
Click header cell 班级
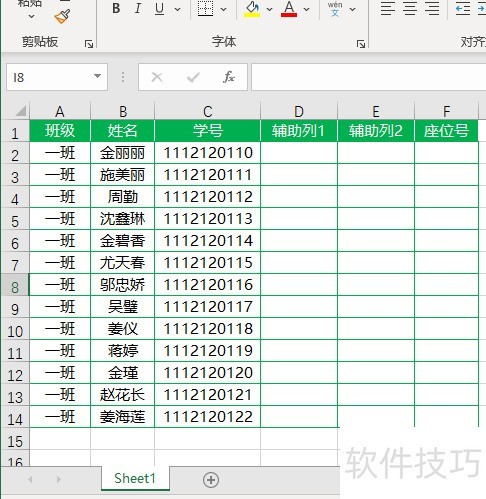(x=60, y=131)
